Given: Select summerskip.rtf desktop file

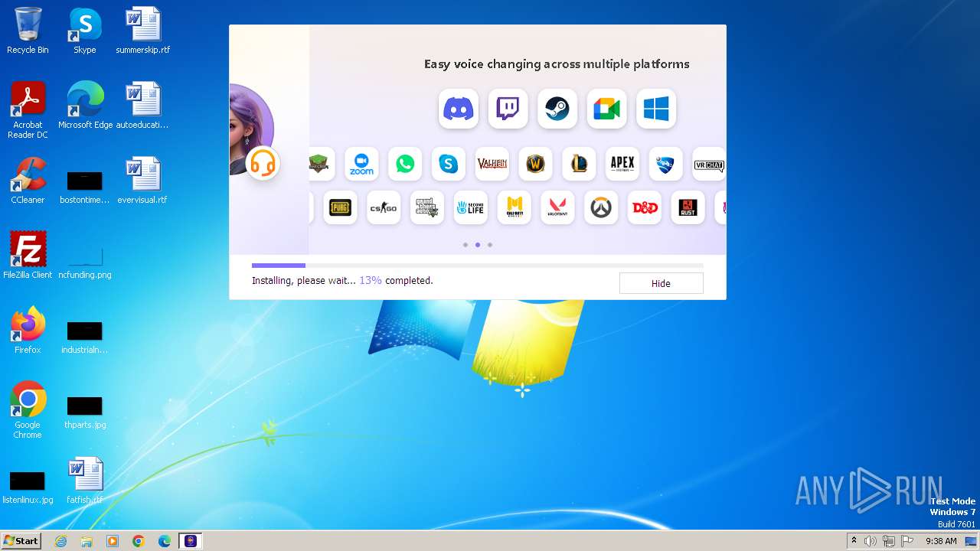Looking at the screenshot, I should (143, 31).
